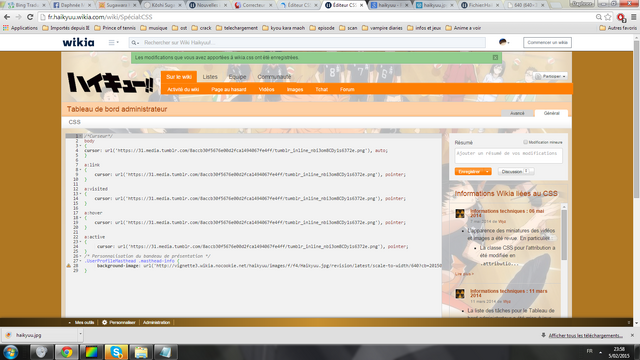Collapse the code fold on line 13
The width and height of the screenshot is (640, 360).
[80, 194]
